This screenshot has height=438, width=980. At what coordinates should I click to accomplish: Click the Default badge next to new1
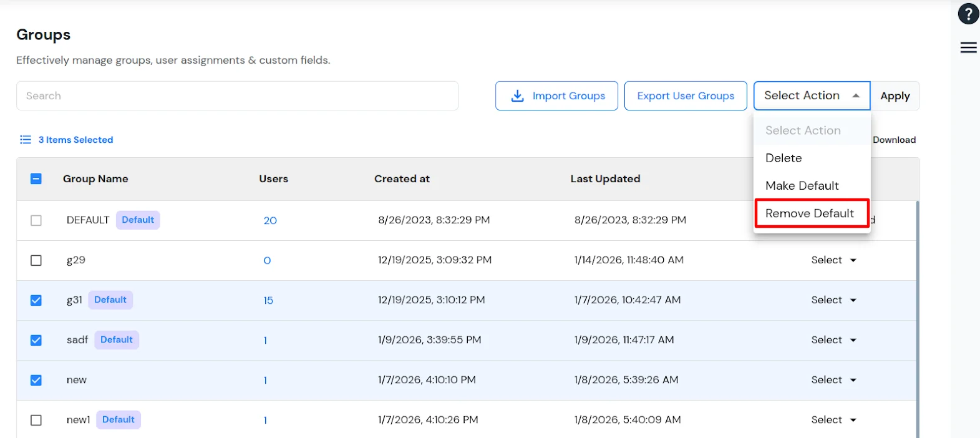coord(119,420)
